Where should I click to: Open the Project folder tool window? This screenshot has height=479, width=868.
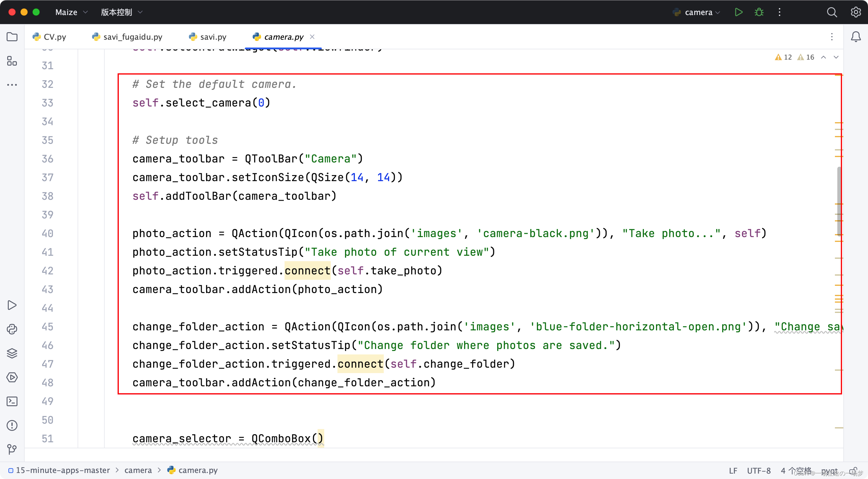click(x=12, y=37)
